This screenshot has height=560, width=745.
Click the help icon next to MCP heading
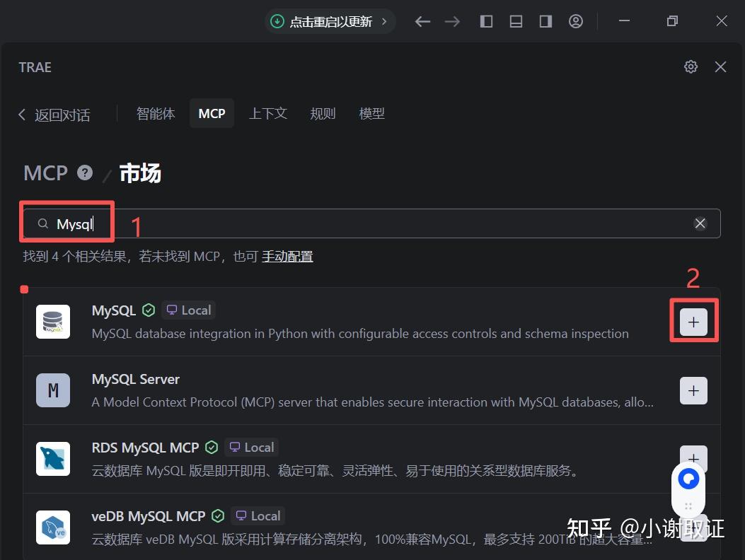pyautogui.click(x=84, y=172)
